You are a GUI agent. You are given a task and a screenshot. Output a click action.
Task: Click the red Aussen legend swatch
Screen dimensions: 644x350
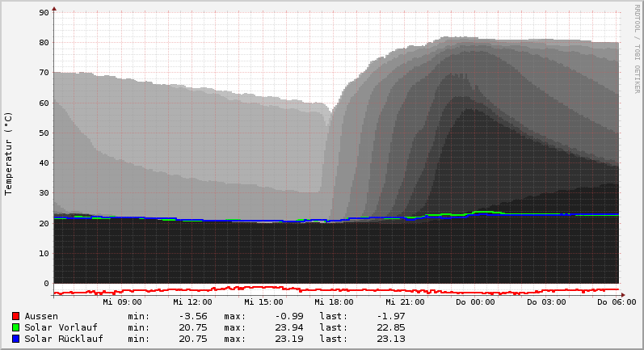click(x=15, y=316)
